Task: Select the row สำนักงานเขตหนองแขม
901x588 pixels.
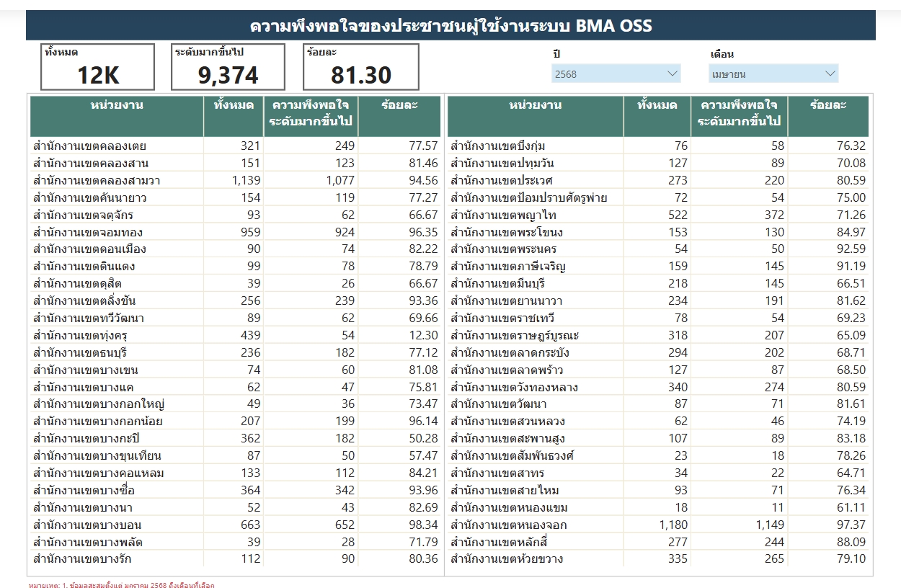Action: pos(658,507)
